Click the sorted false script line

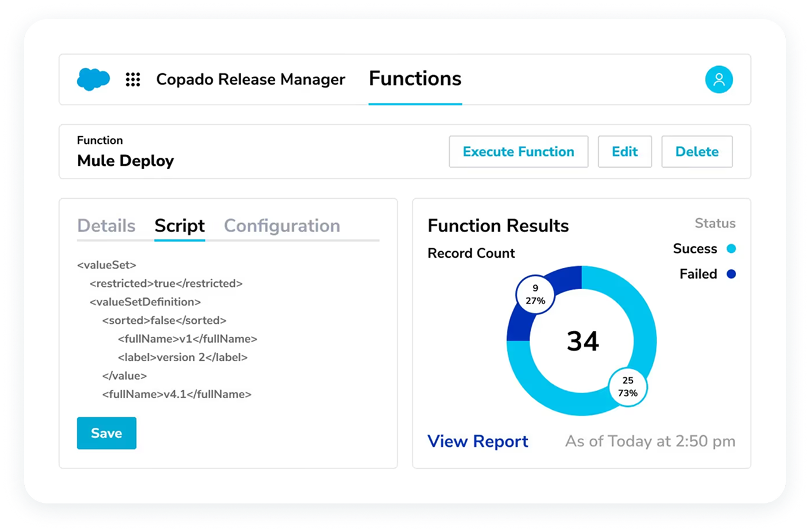[x=164, y=320]
